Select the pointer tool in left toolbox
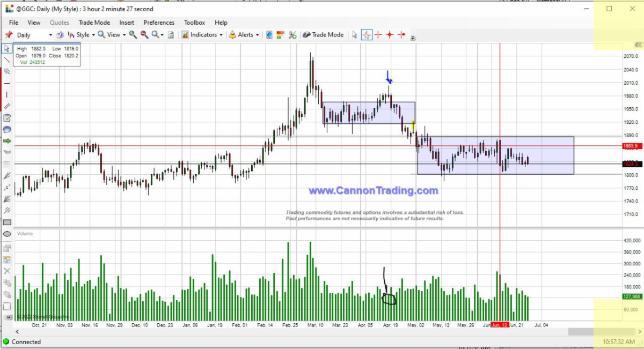Screen dimensions: 644x349 tap(7, 49)
